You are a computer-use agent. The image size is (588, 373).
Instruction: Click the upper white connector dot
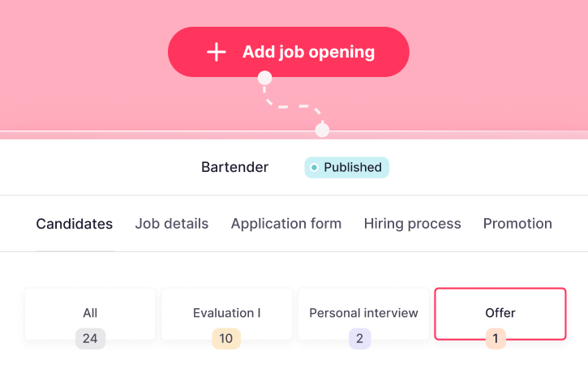pos(264,79)
